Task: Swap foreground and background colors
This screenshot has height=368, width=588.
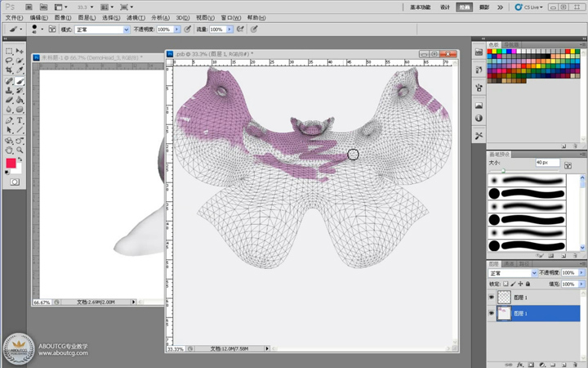Action: click(x=20, y=159)
